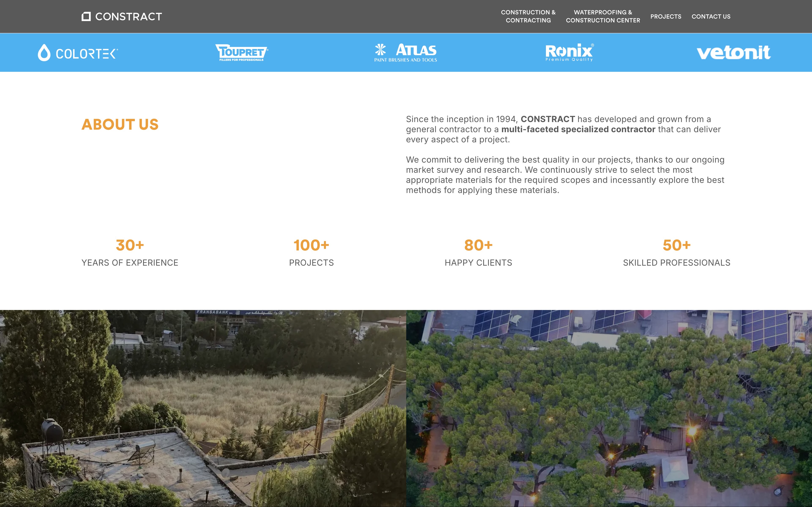Open Construction & Contracting menu item
Image resolution: width=812 pixels, height=507 pixels.
(x=528, y=16)
